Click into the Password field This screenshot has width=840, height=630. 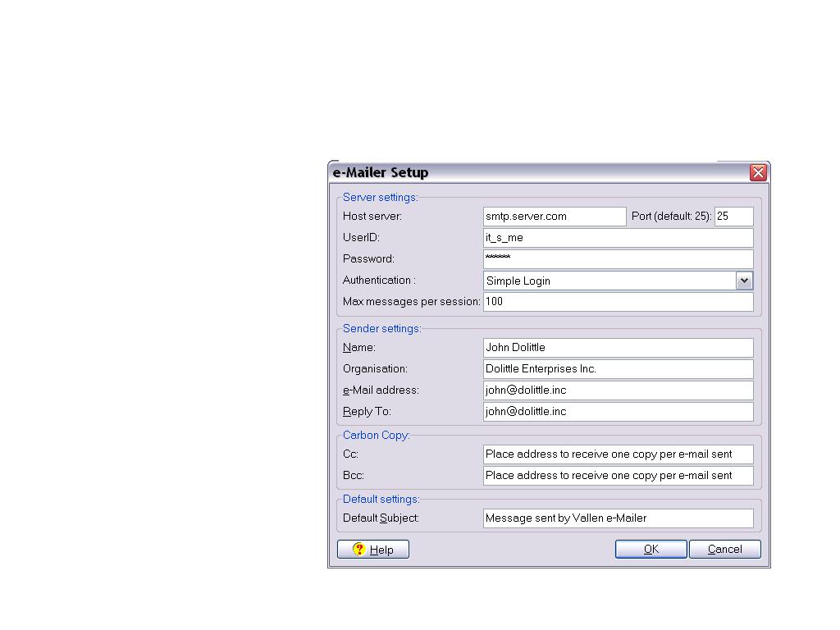tap(618, 259)
